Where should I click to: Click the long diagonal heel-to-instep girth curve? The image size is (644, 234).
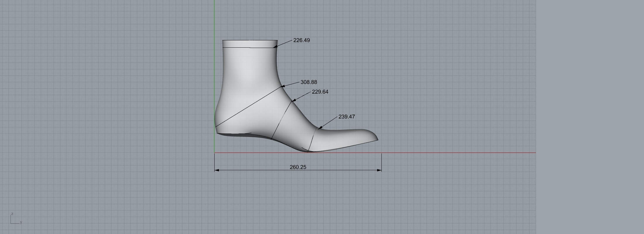(x=249, y=106)
